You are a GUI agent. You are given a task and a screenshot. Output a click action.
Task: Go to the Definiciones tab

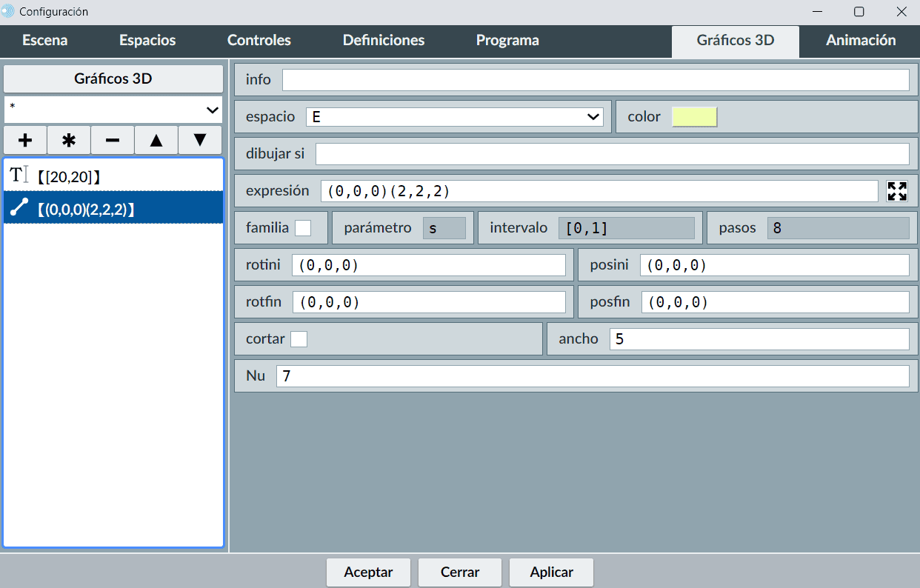click(384, 41)
